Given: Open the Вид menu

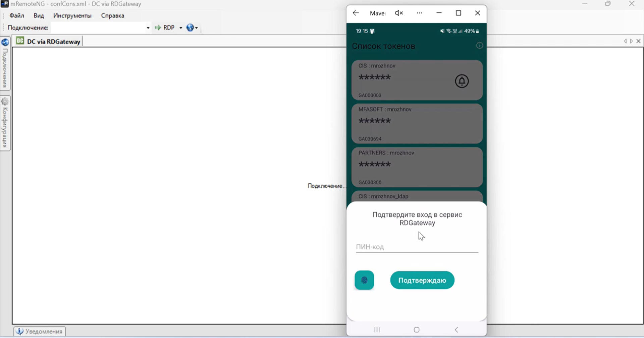Looking at the screenshot, I should [39, 16].
